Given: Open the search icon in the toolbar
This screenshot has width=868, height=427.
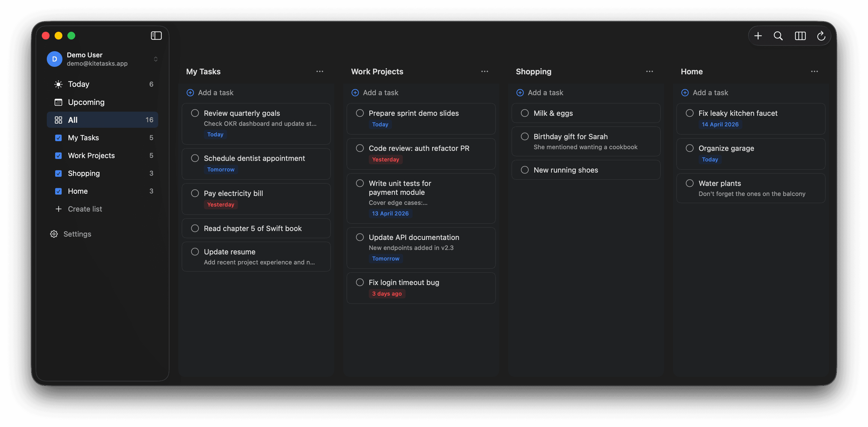Looking at the screenshot, I should [x=778, y=36].
